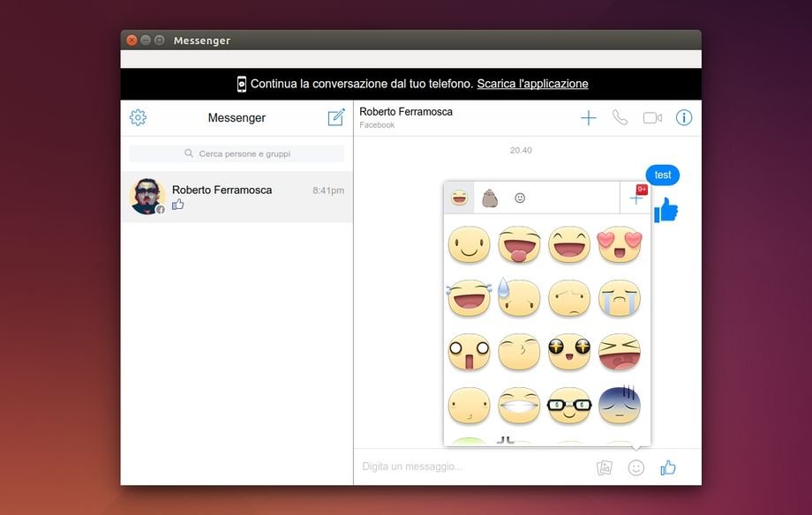
Task: Click the Scarica l'applicazione link
Action: point(532,84)
